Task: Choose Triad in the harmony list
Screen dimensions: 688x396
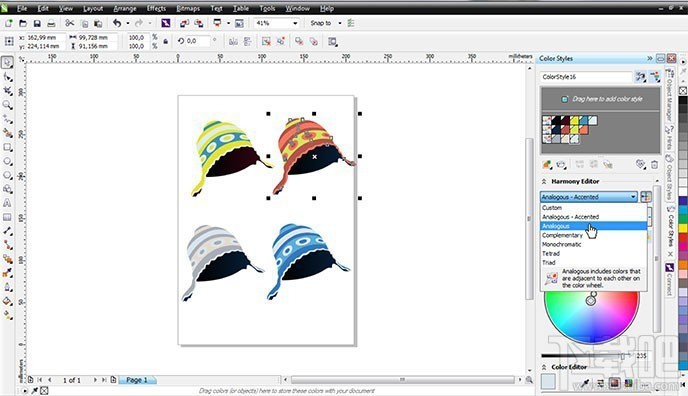Action: tap(594, 263)
